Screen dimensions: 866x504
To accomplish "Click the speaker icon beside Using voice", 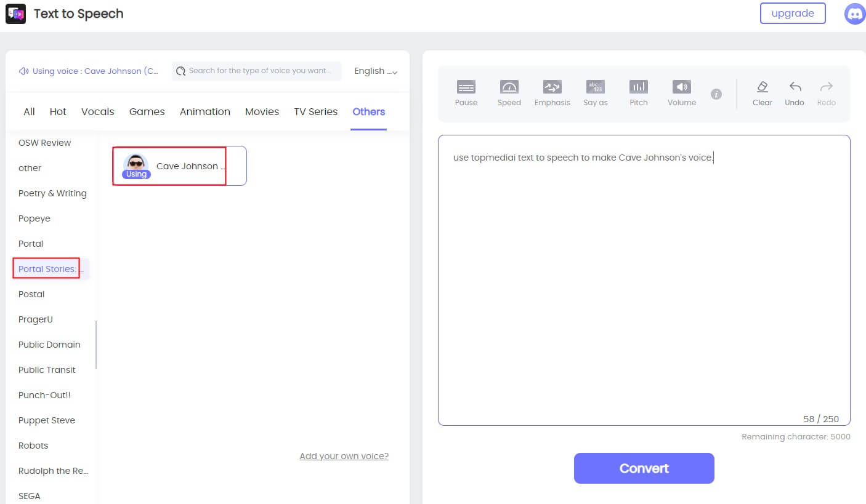I will pyautogui.click(x=24, y=71).
